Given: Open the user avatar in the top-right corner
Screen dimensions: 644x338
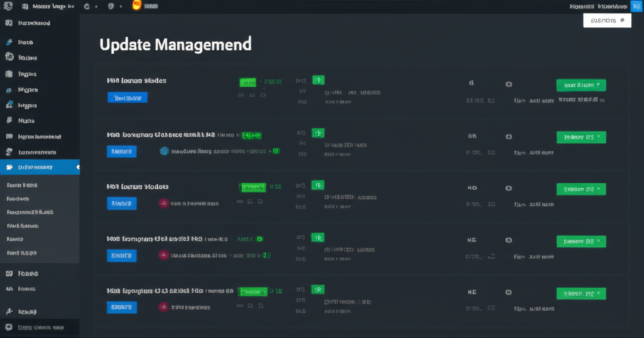Looking at the screenshot, I should point(635,6).
